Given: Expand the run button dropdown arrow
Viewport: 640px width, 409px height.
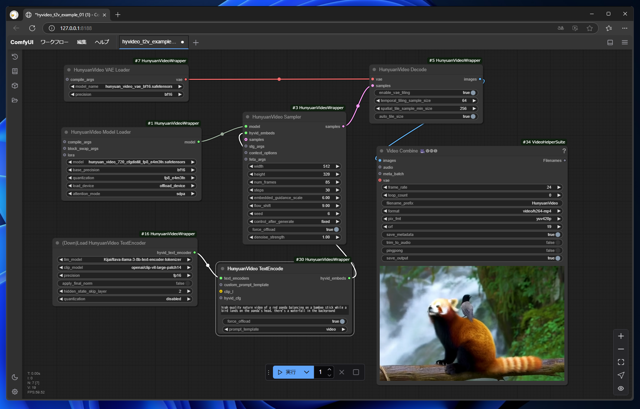Looking at the screenshot, I should 307,372.
